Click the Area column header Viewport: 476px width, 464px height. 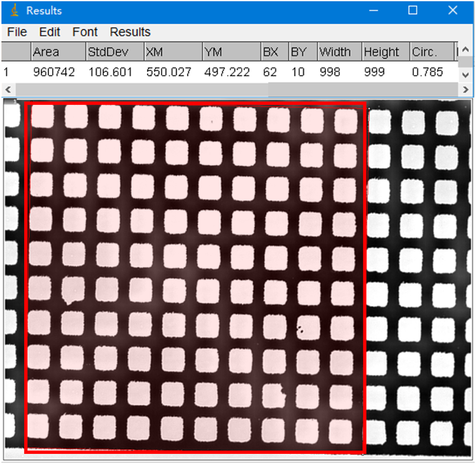(x=58, y=52)
